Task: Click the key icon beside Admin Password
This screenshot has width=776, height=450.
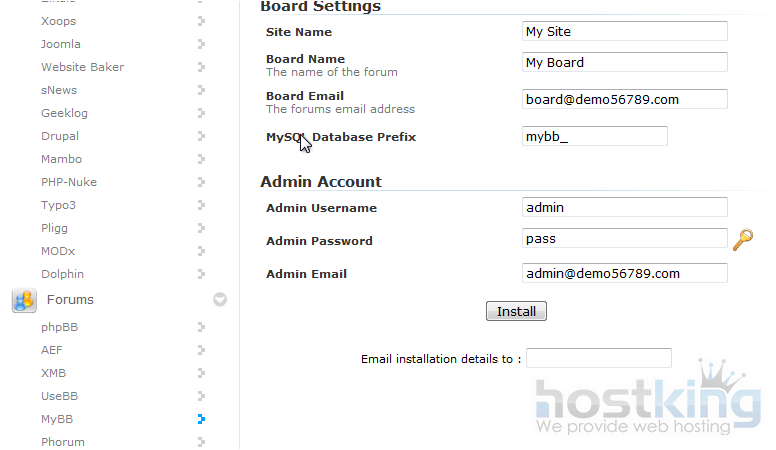Action: [742, 240]
